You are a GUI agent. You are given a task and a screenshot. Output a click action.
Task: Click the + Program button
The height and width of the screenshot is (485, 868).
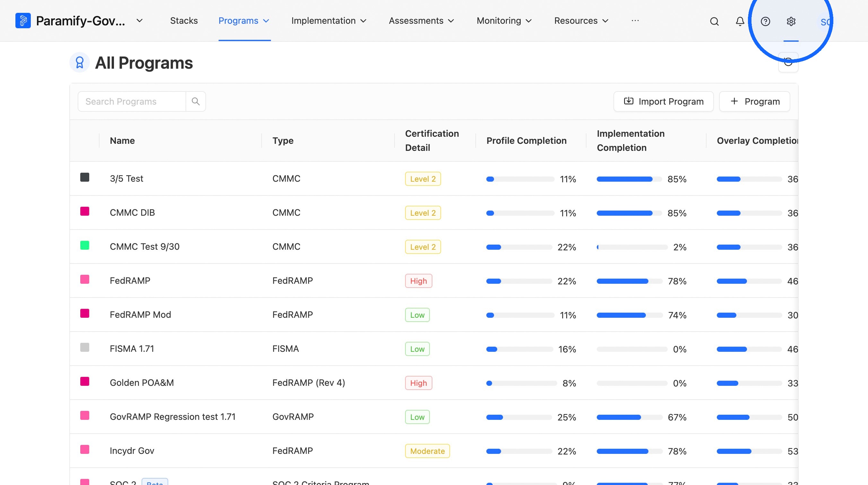click(x=754, y=101)
